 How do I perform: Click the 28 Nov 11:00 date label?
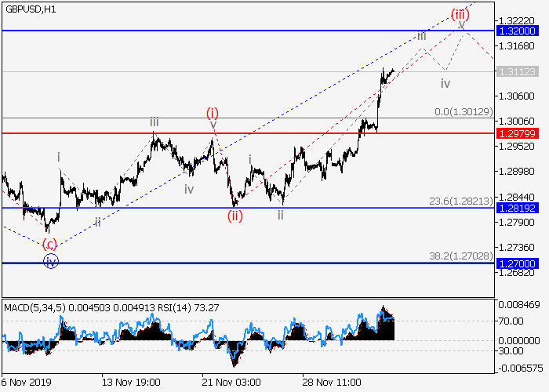point(331,382)
